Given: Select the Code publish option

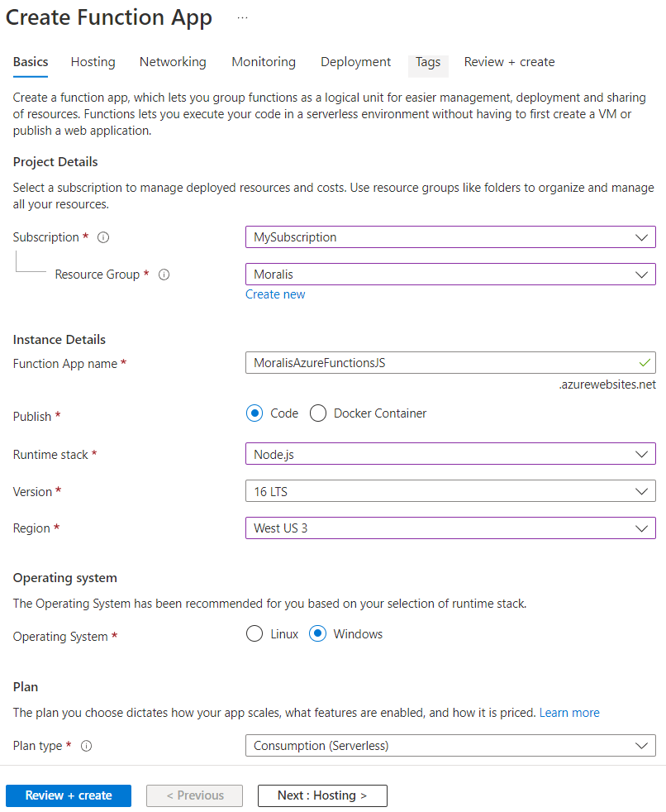Looking at the screenshot, I should [x=255, y=413].
